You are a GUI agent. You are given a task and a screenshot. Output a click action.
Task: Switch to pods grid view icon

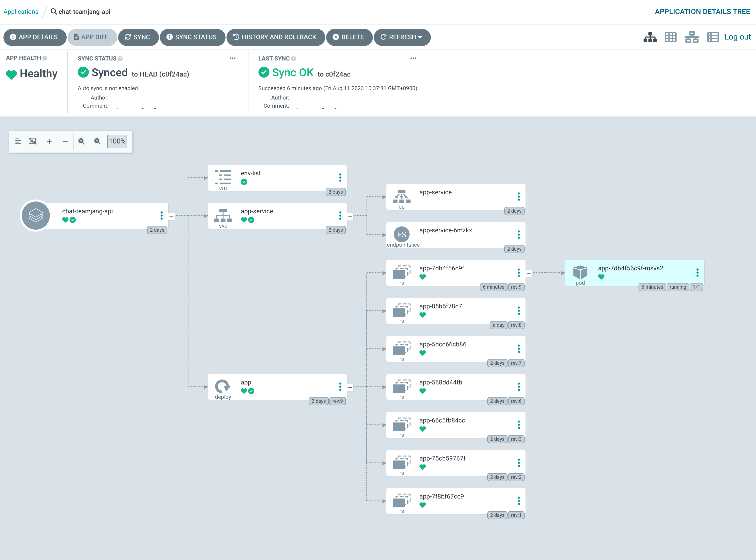pyautogui.click(x=670, y=37)
